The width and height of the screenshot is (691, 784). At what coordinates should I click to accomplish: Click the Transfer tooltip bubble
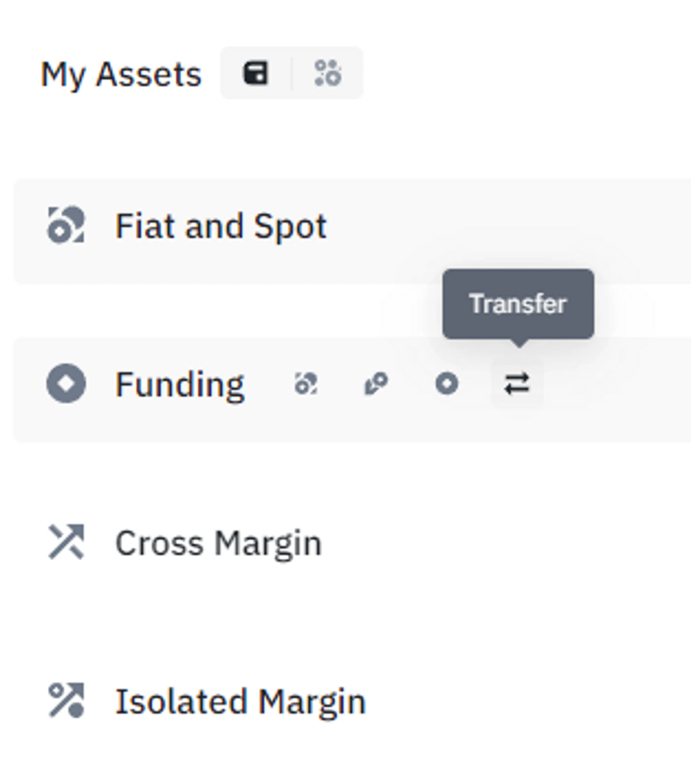pyautogui.click(x=518, y=304)
